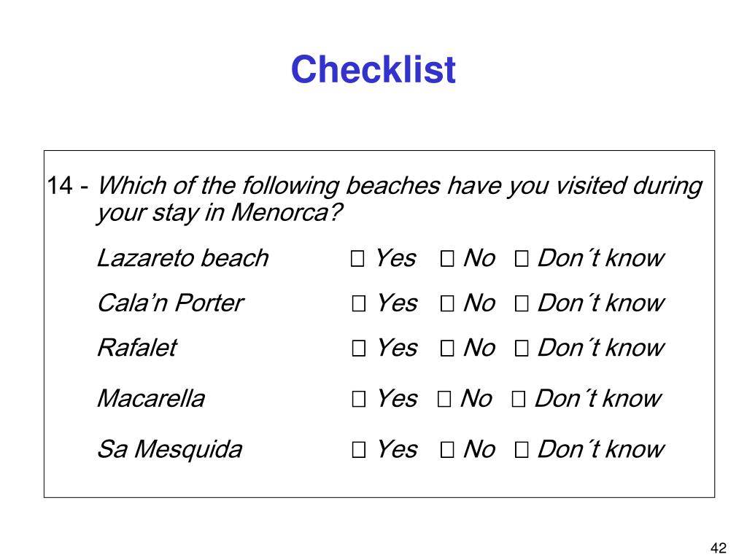Click question 14 text about beaches

374,199
